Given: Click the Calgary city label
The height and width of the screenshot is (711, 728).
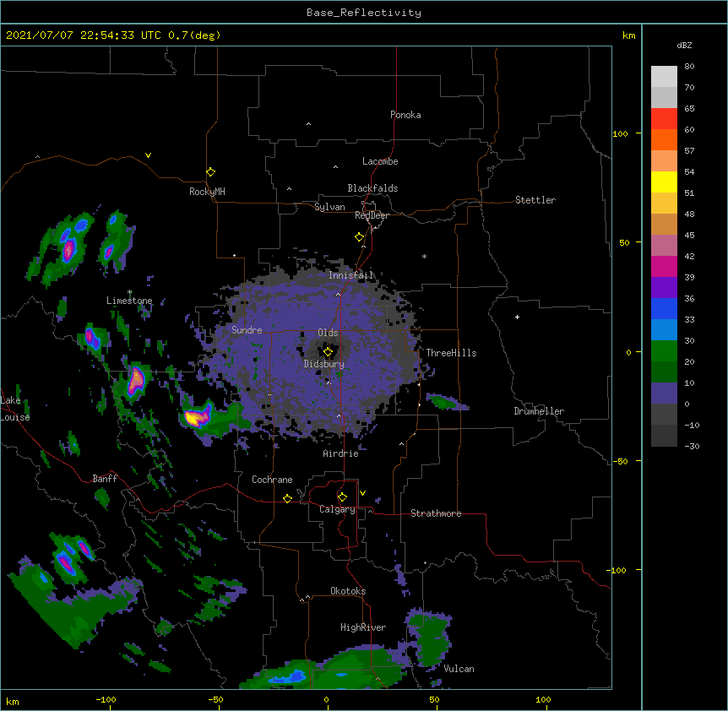Looking at the screenshot, I should pyautogui.click(x=338, y=509).
